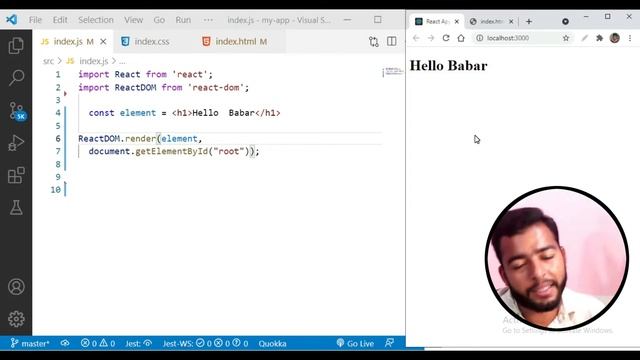Click Chrome's back arrow
The image size is (640, 360).
click(x=416, y=38)
